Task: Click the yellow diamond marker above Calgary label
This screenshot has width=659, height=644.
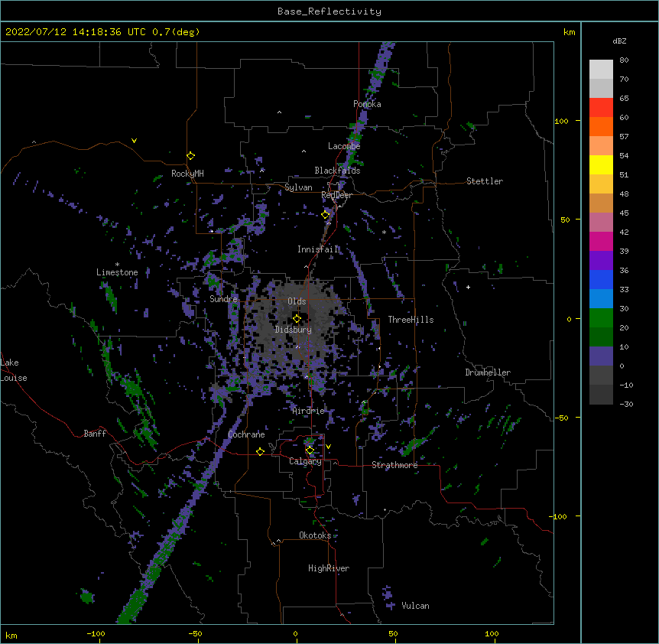Action: point(310,450)
